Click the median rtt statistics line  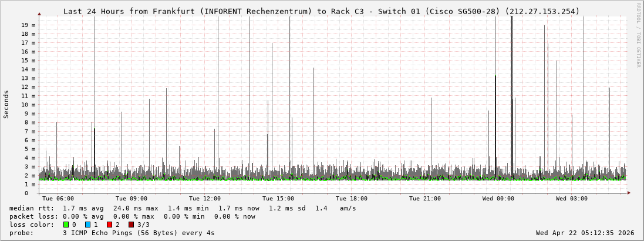183,208
